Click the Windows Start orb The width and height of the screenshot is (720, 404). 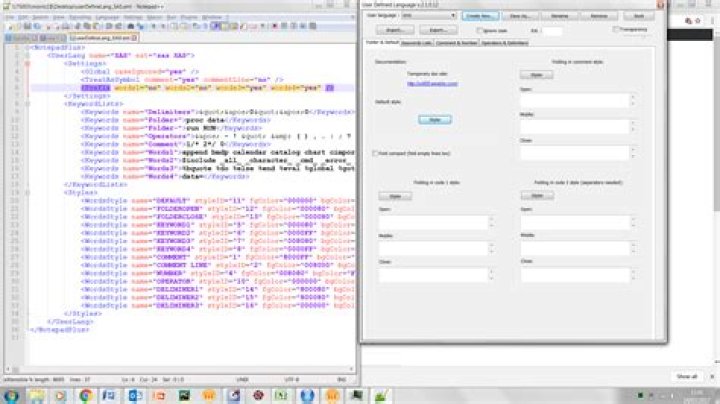[11, 395]
